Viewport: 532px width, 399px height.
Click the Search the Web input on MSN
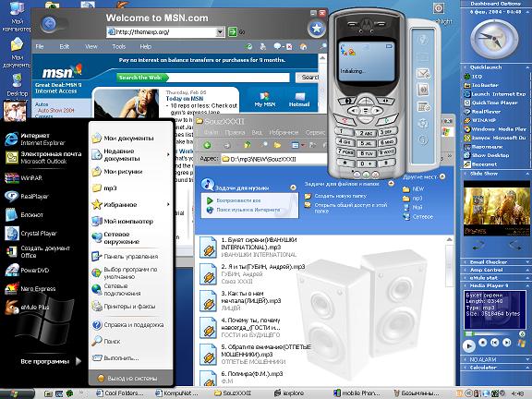pos(229,78)
